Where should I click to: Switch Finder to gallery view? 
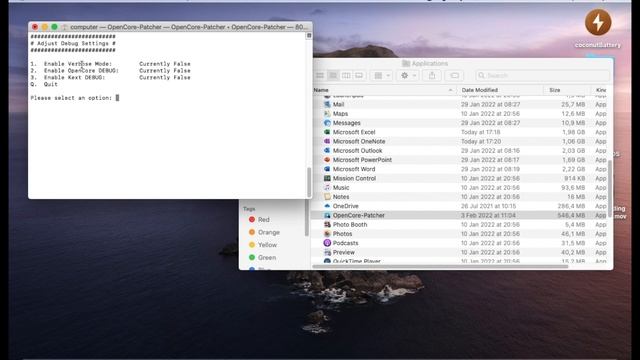359,76
